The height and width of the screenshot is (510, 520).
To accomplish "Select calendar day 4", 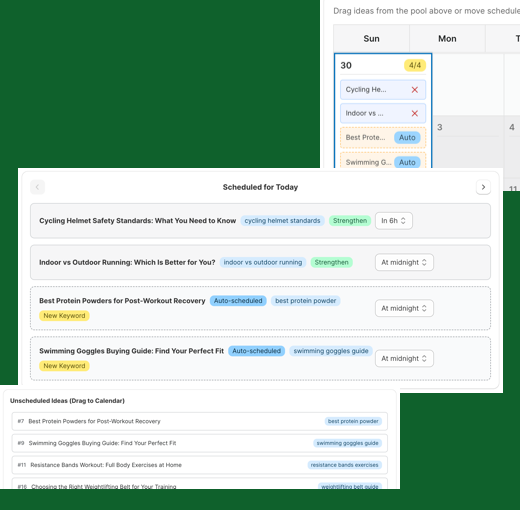I will click(x=512, y=147).
